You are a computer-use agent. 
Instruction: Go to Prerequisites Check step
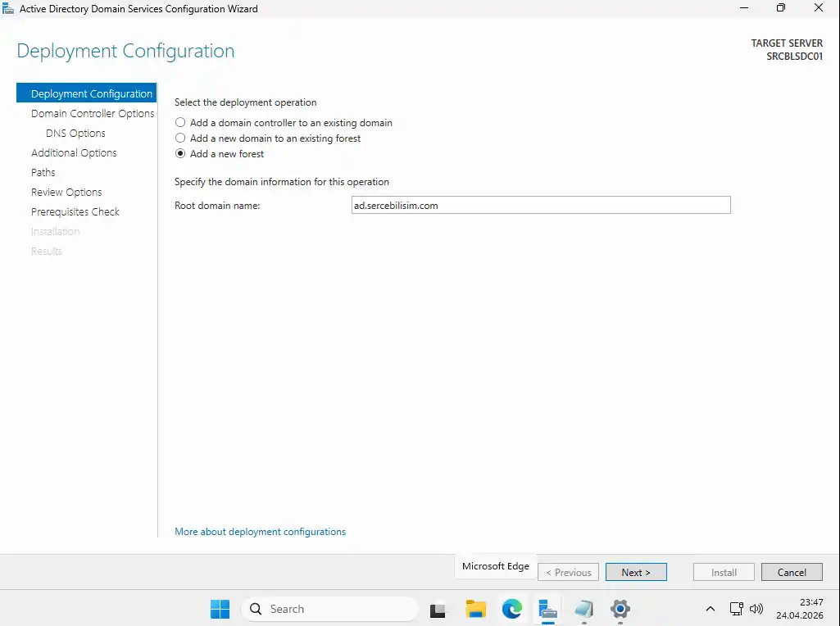pyautogui.click(x=75, y=212)
